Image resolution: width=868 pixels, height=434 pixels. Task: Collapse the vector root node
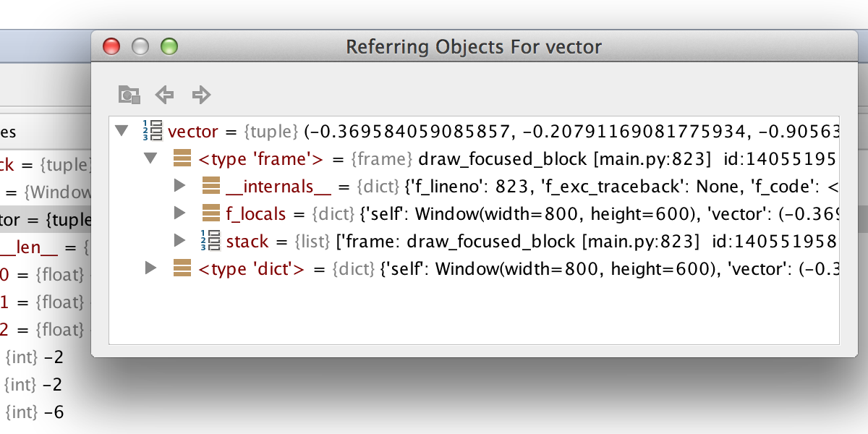coord(122,132)
